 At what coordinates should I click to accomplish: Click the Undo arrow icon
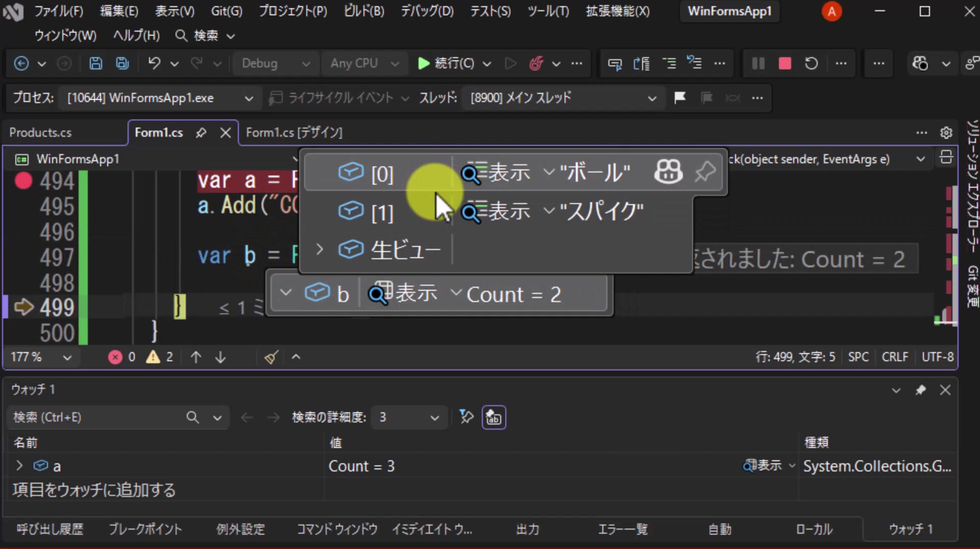(154, 63)
